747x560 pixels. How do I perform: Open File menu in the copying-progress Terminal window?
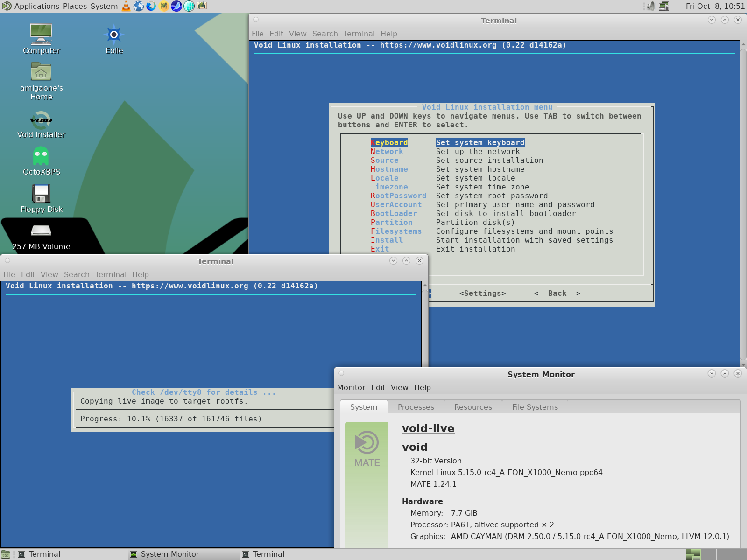click(x=9, y=274)
